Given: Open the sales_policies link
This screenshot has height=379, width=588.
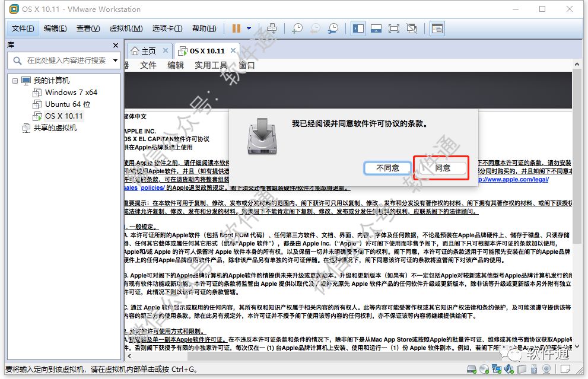Looking at the screenshot, I should pos(144,188).
